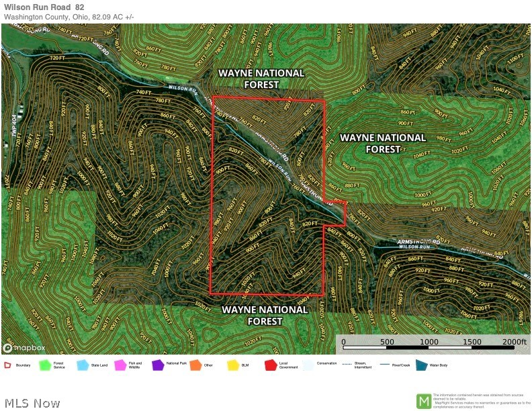
Task: Click the MapRight disclaimer text
Action: [x=482, y=401]
